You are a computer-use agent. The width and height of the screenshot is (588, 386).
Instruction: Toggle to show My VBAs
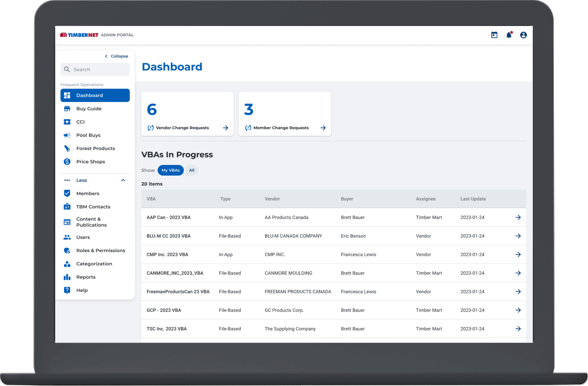[170, 170]
